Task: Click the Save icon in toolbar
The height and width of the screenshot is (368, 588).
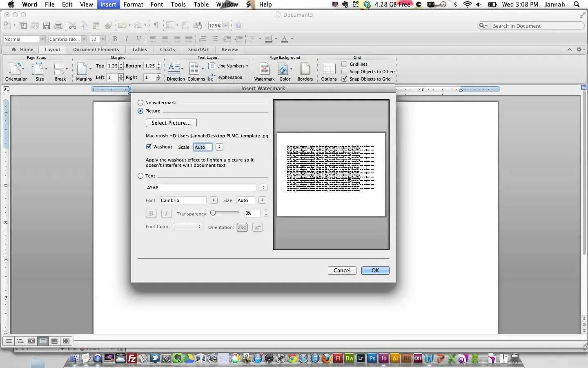Action: point(47,26)
